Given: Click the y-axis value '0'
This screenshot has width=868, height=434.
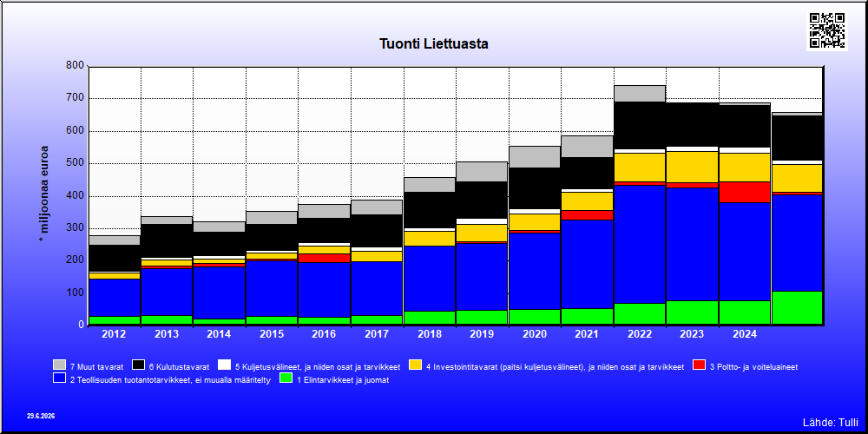Looking at the screenshot, I should coord(81,325).
